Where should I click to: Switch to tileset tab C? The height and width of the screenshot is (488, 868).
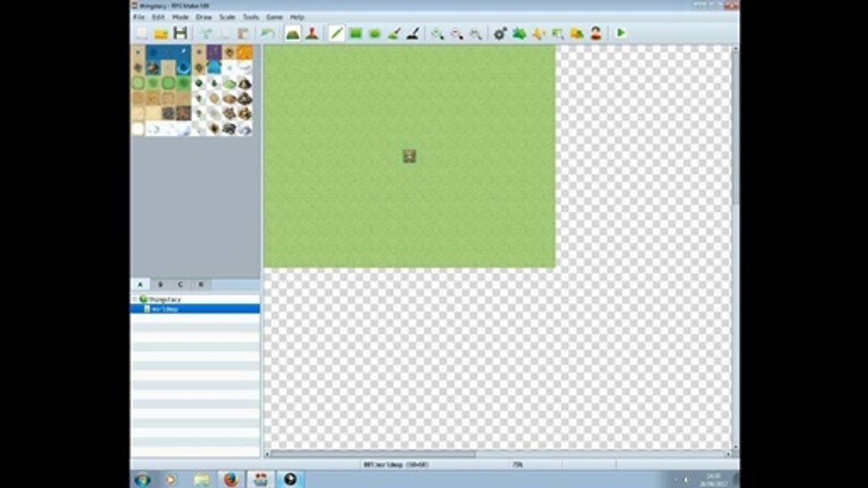coord(180,285)
